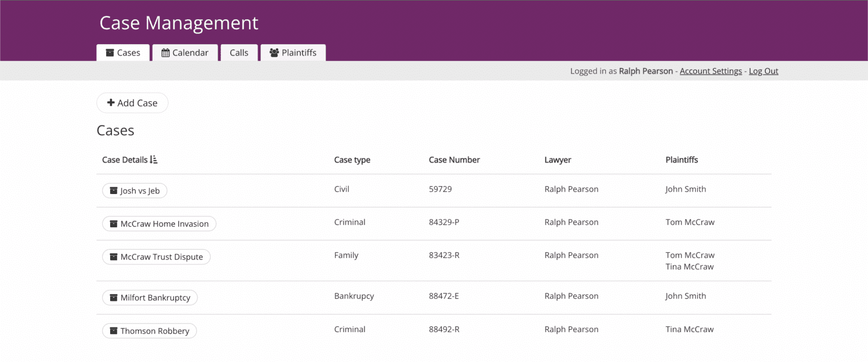Viewport: 868px width, 362px height.
Task: Open Account Settings
Action: coord(710,71)
